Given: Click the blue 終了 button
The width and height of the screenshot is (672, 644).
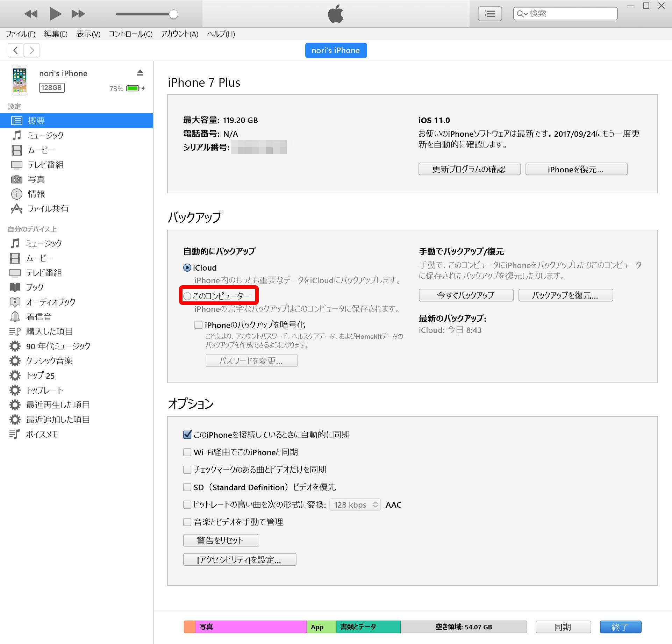Looking at the screenshot, I should 621,627.
